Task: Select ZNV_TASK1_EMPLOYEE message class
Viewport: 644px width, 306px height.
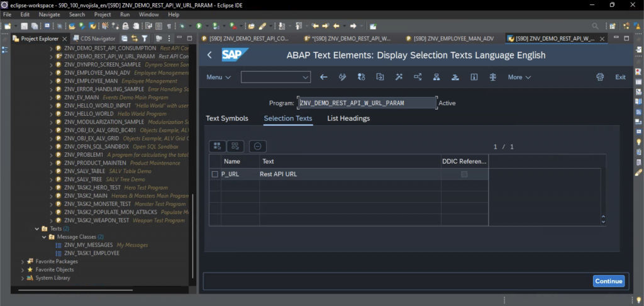Action: [x=92, y=253]
